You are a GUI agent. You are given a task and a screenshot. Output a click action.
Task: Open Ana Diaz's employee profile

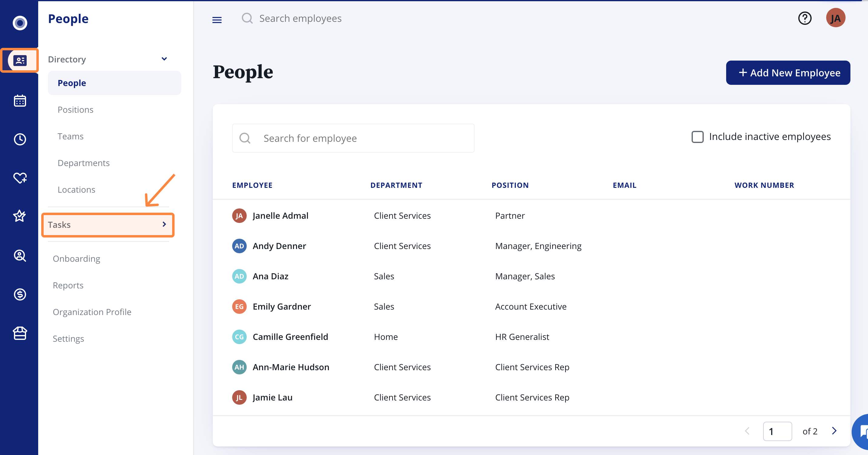[271, 277]
